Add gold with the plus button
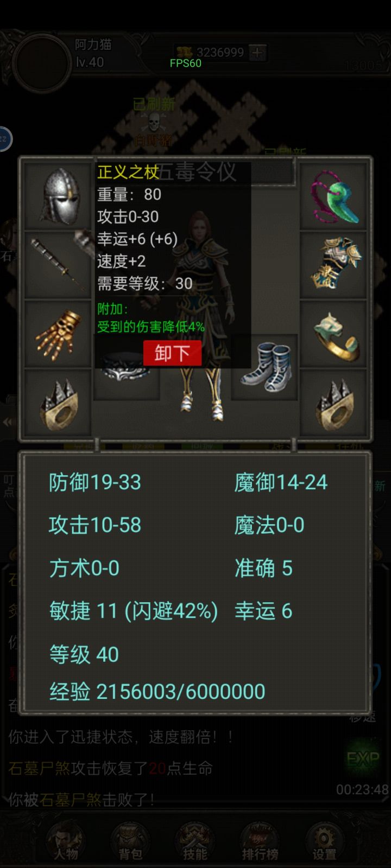This screenshot has height=868, width=391. [257, 53]
